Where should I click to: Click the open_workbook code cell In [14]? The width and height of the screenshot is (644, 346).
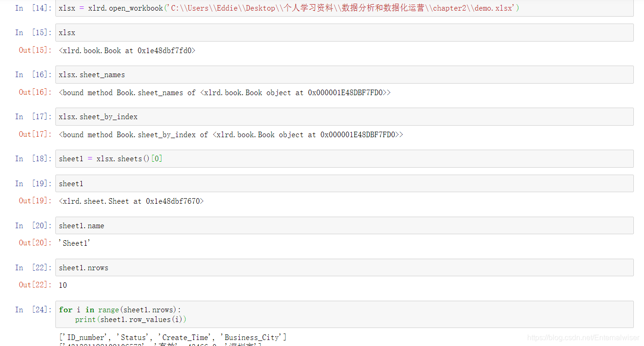tap(344, 8)
